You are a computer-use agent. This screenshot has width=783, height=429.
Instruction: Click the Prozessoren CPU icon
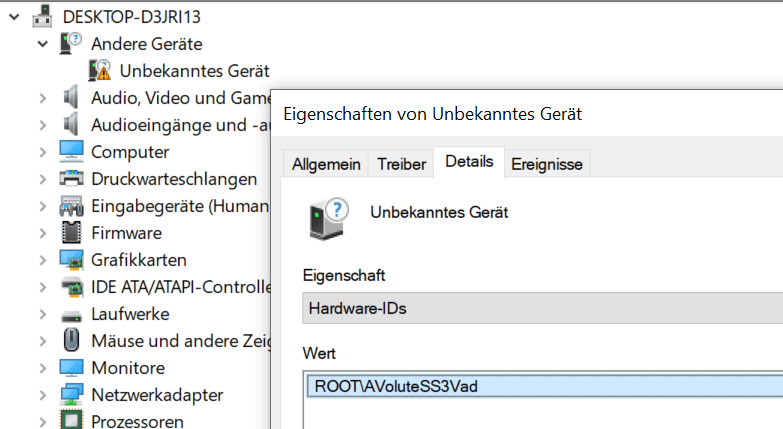[71, 420]
